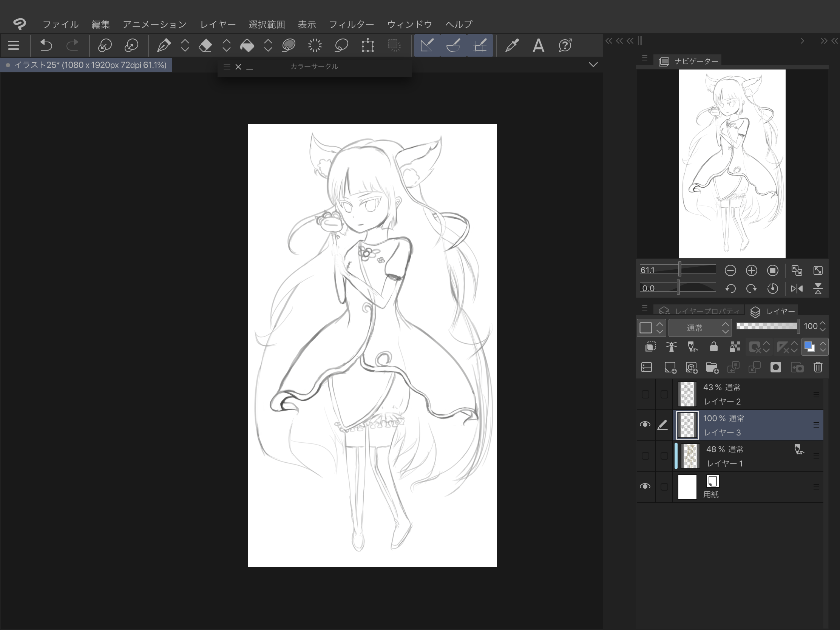Select the Fill bucket tool
This screenshot has width=840, height=630.
click(247, 46)
